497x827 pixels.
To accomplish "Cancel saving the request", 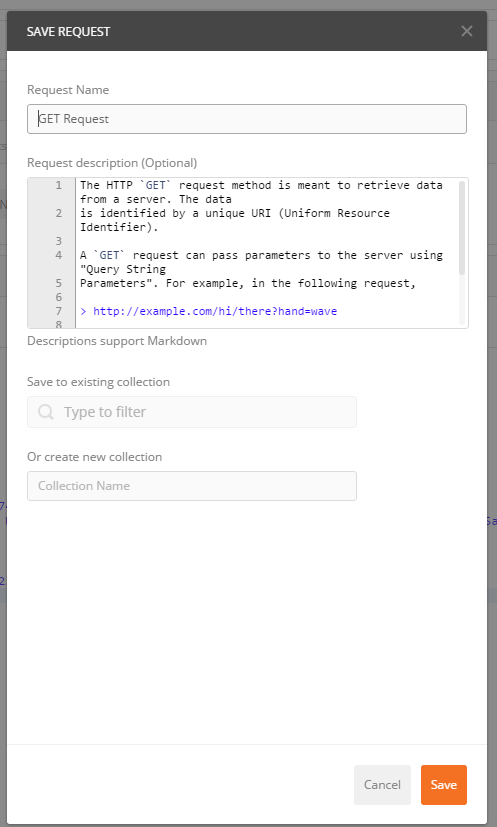I will (383, 785).
